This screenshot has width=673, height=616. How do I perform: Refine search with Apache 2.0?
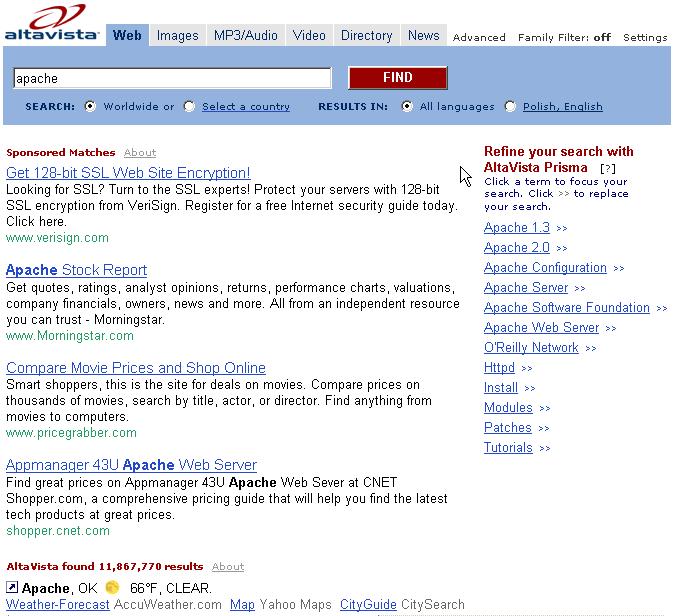(x=517, y=247)
